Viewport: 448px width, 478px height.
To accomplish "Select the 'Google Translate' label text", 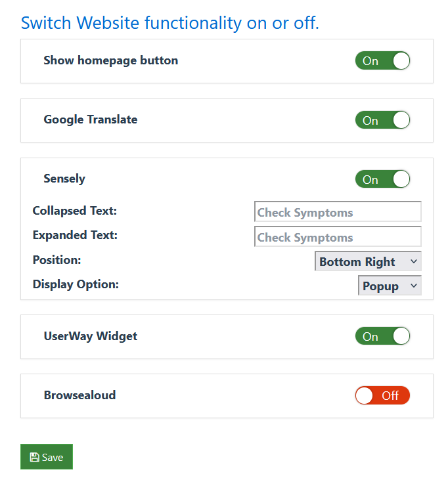I will 91,119.
